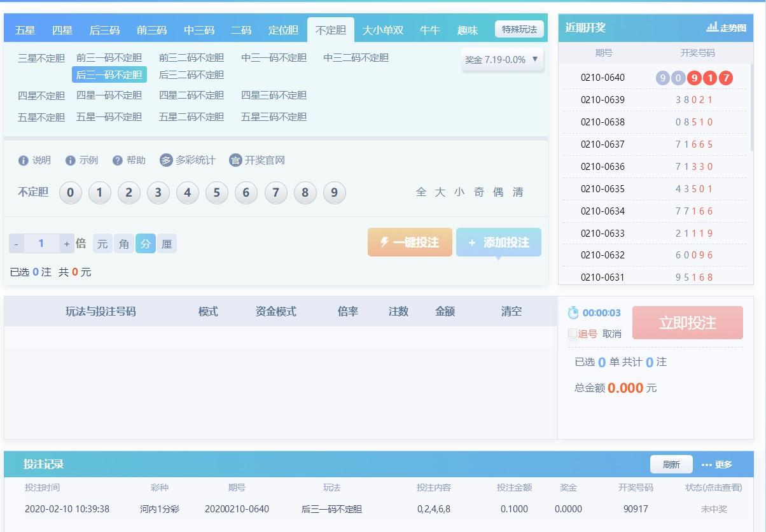The image size is (766, 532).
Task: Decrease multiplier with minus button
Action: pos(16,244)
